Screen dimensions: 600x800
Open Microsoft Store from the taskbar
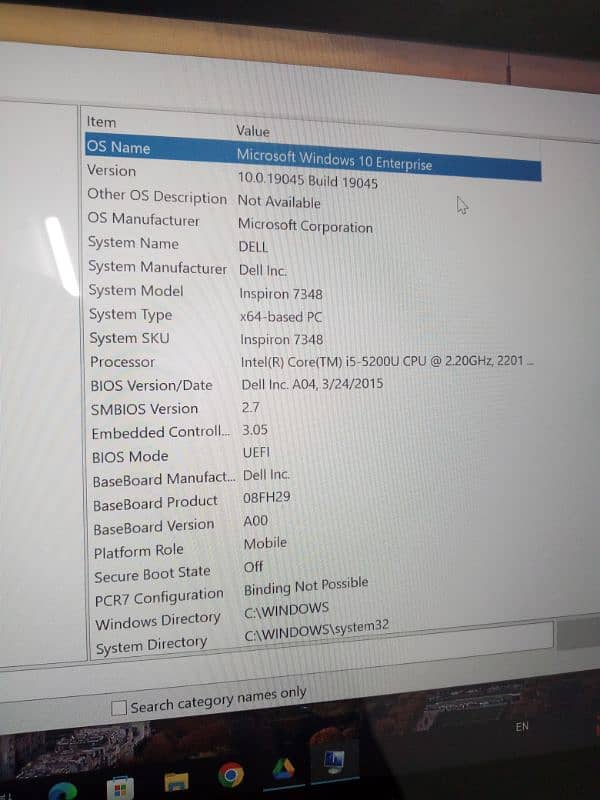pos(120,789)
